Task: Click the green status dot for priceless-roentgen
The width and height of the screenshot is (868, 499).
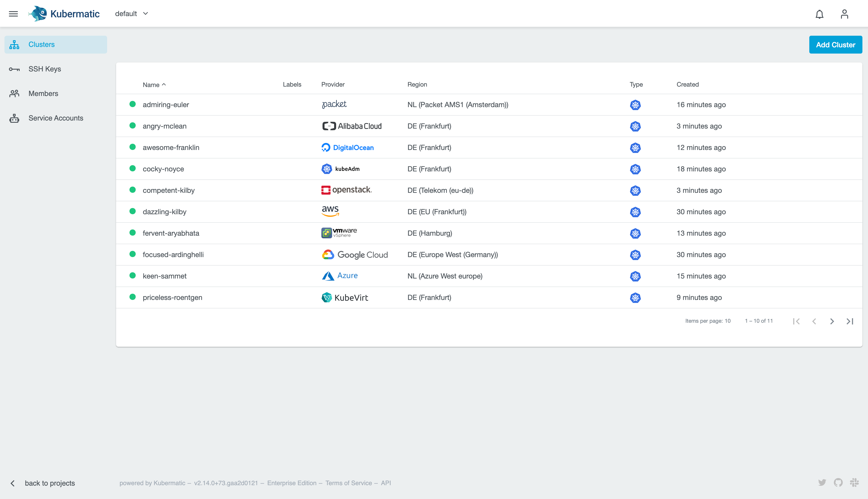Action: [133, 297]
